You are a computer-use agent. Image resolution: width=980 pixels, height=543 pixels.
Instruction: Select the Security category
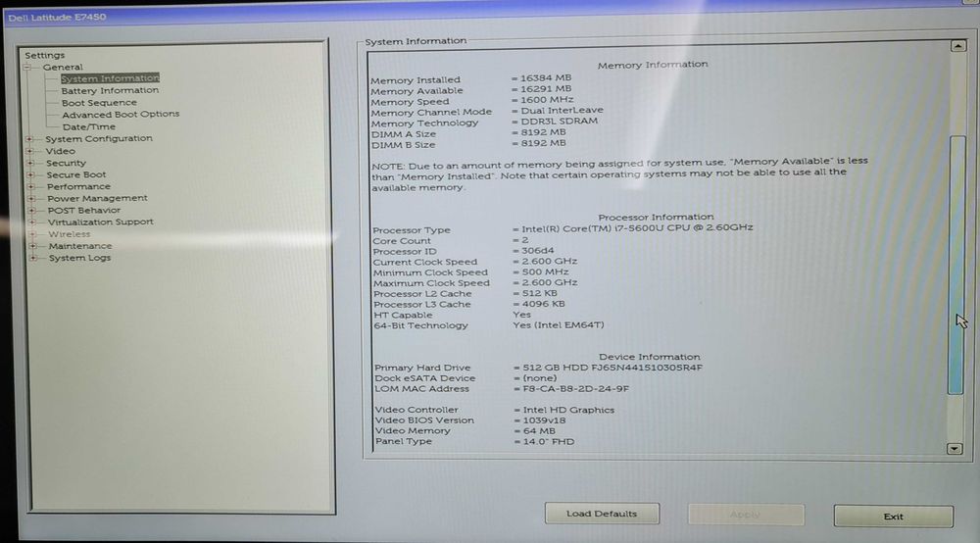pos(66,163)
